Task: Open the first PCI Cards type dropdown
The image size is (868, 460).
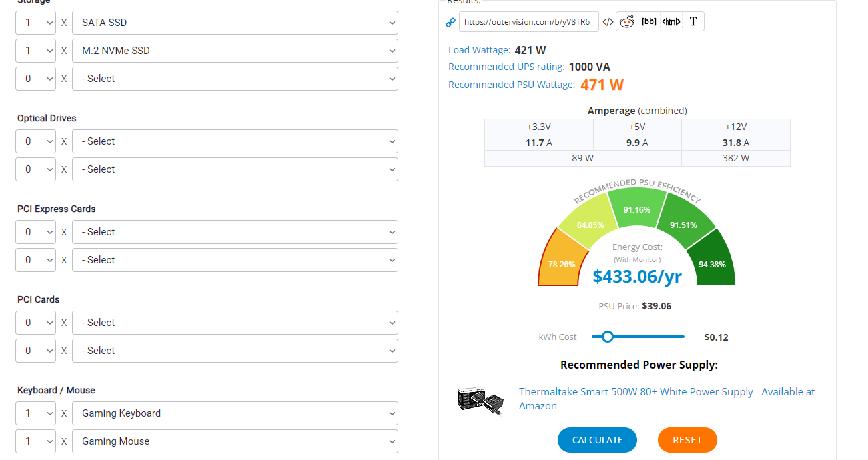Action: click(235, 323)
